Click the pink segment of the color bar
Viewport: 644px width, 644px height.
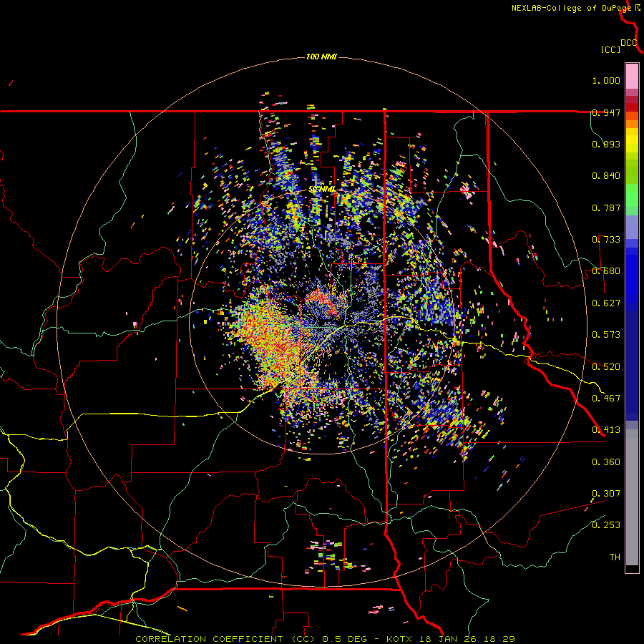pyautogui.click(x=632, y=77)
